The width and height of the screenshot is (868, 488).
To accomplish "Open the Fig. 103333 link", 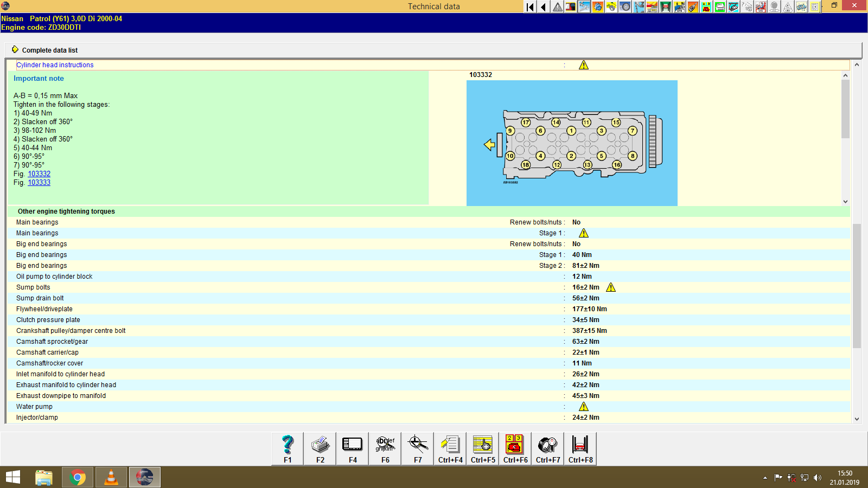I will click(x=39, y=182).
